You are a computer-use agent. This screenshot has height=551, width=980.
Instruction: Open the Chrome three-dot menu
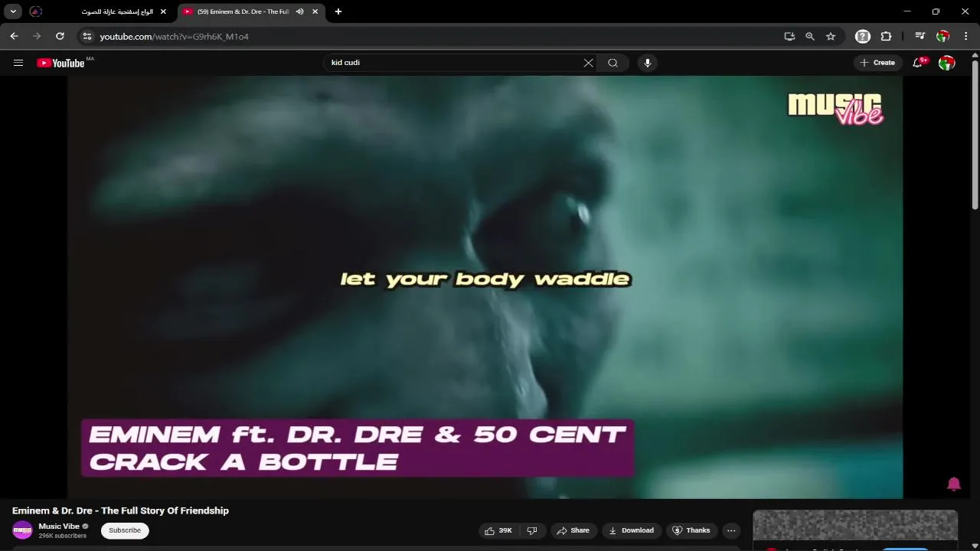[965, 36]
